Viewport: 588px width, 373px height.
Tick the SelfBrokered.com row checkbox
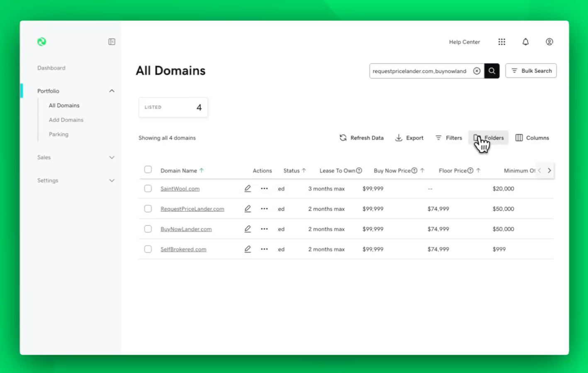click(148, 249)
